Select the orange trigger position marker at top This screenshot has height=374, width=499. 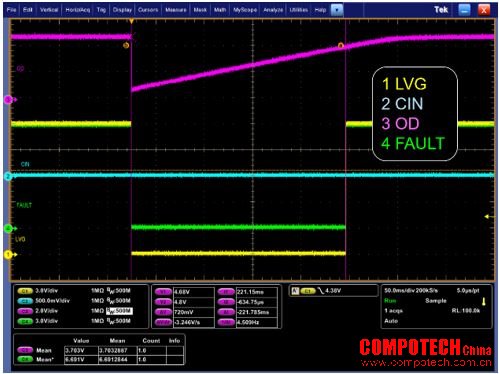132,21
